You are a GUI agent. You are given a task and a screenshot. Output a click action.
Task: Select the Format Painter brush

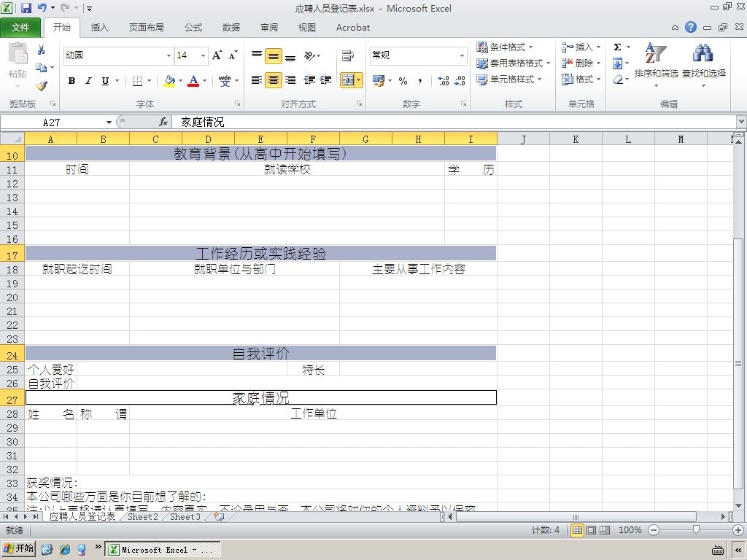[42, 86]
